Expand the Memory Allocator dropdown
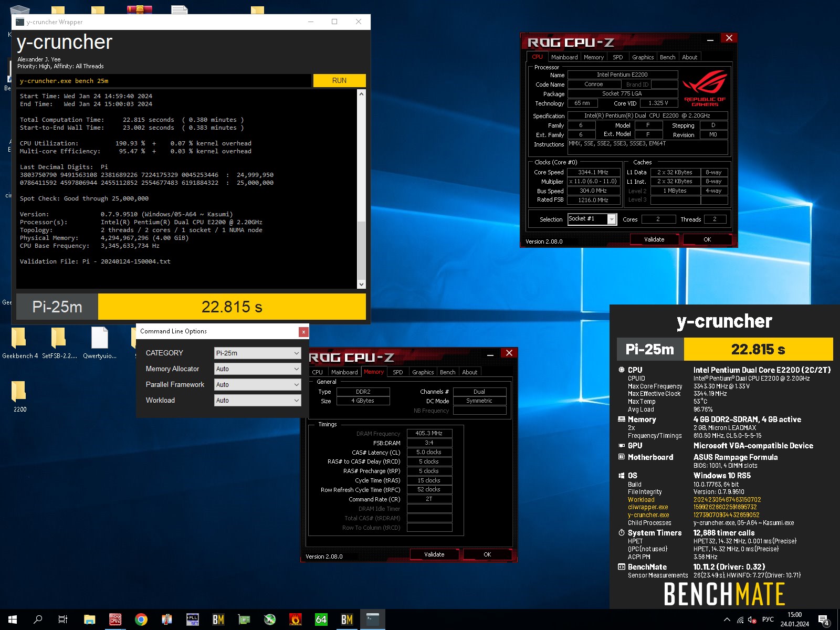 pyautogui.click(x=257, y=369)
